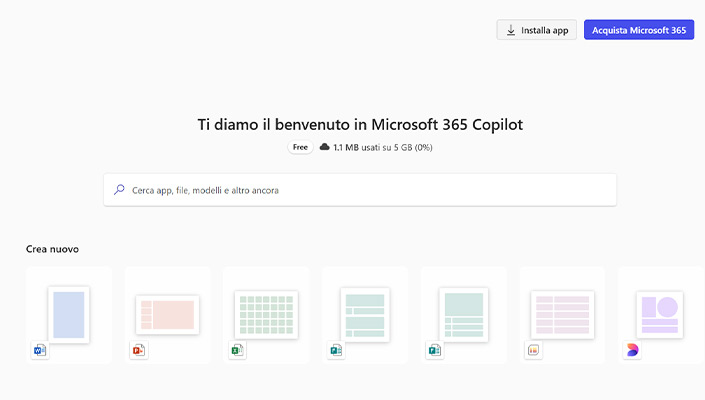This screenshot has height=400, width=705.
Task: Click the green Excel app icon
Action: 238,350
